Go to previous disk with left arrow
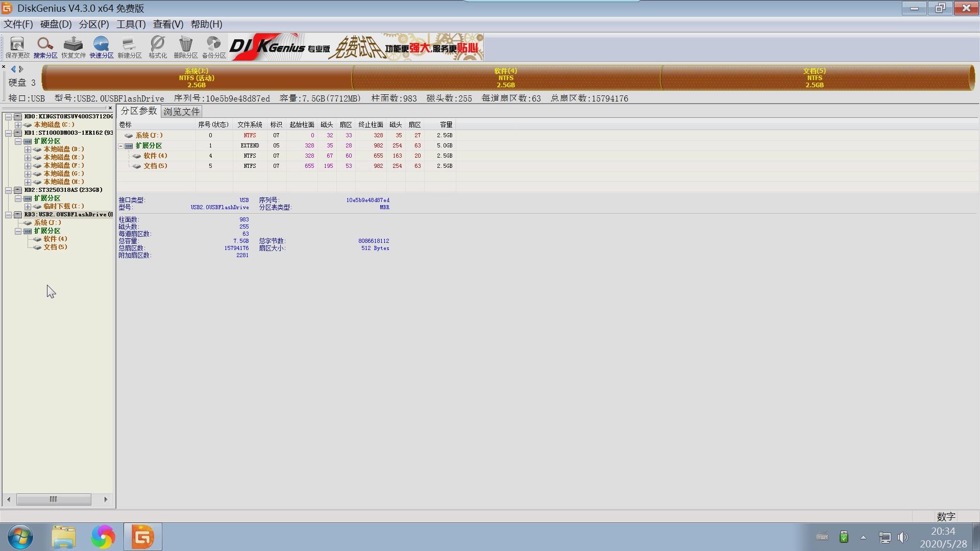Image resolution: width=980 pixels, height=551 pixels. pos(13,69)
